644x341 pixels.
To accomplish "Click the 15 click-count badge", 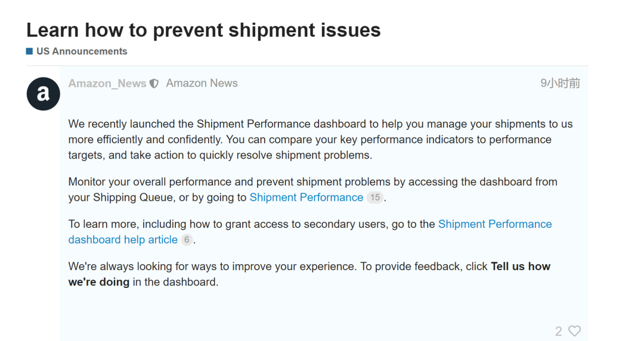I will (374, 197).
